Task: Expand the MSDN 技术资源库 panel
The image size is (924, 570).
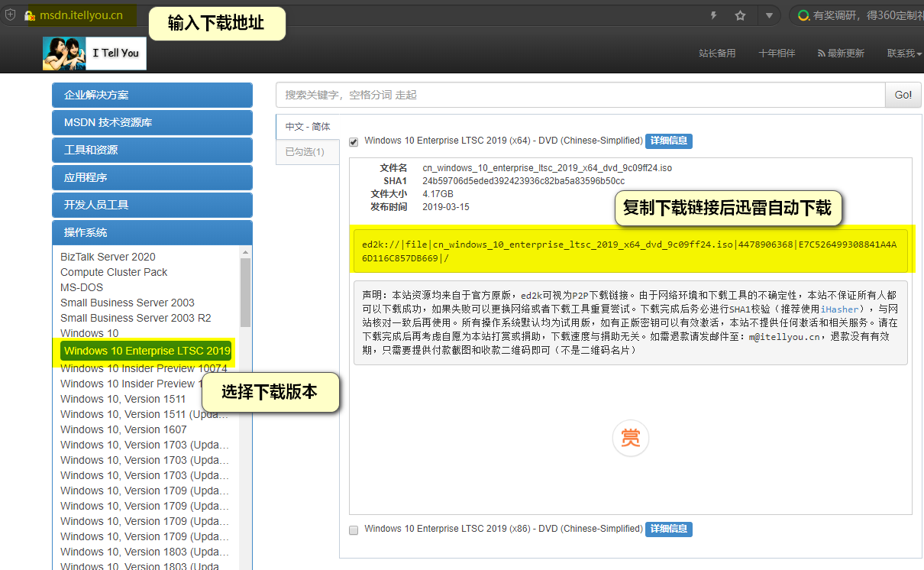Action: point(152,122)
